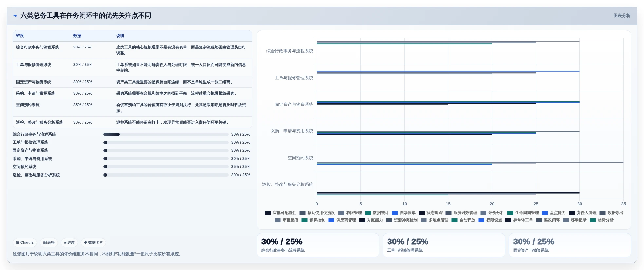Click the 35% / 25% value in the table

click(x=83, y=105)
